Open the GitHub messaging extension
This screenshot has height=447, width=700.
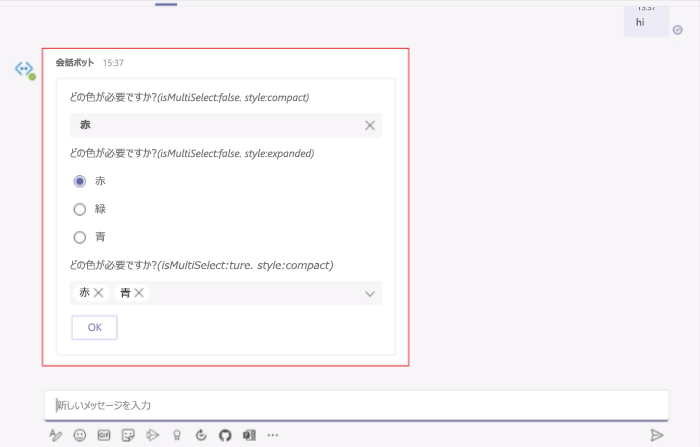coord(225,435)
